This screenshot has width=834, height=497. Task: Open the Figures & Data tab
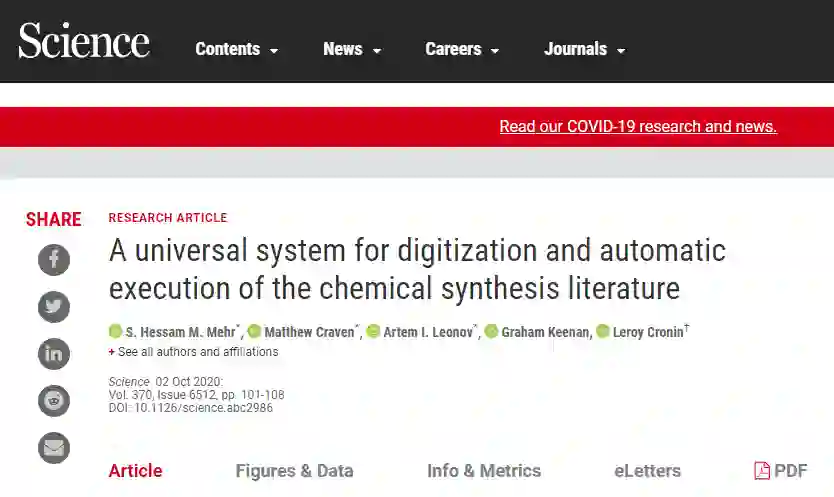point(294,471)
